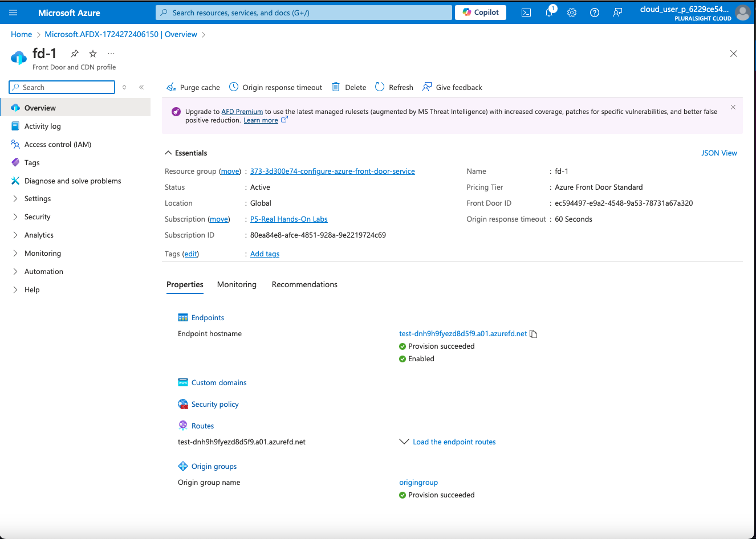Image resolution: width=756 pixels, height=539 pixels.
Task: Dismiss the AFD Premium upgrade banner
Action: coord(733,107)
